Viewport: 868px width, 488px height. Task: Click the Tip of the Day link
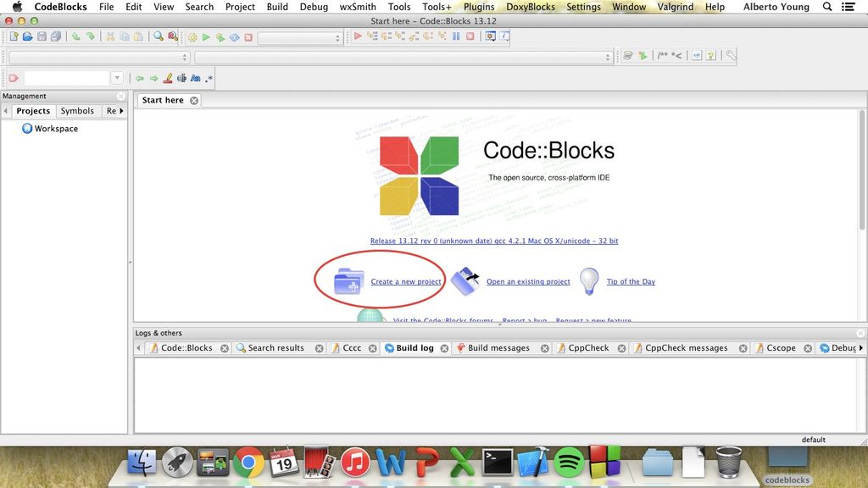point(631,281)
